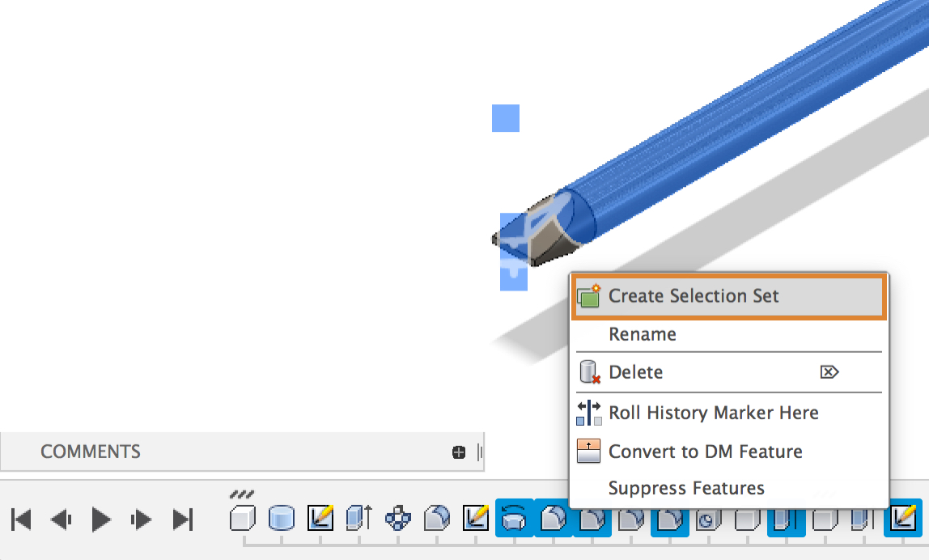
Task: Play the timeline history
Action: tap(100, 520)
